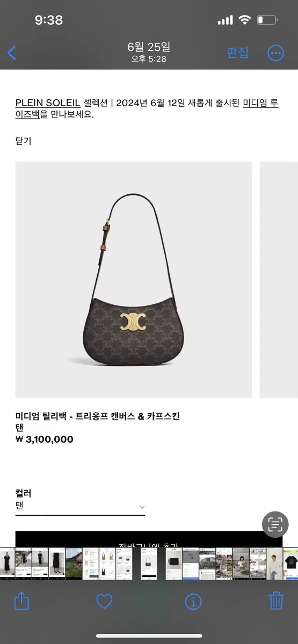Image resolution: width=298 pixels, height=644 pixels.
Task: Tap the battery indicator in status bar
Action: pyautogui.click(x=267, y=20)
